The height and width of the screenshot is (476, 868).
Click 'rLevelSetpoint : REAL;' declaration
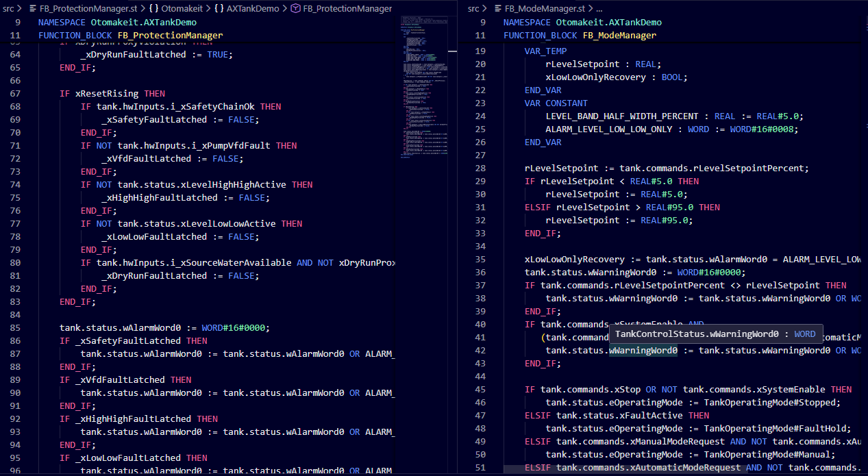click(x=604, y=64)
